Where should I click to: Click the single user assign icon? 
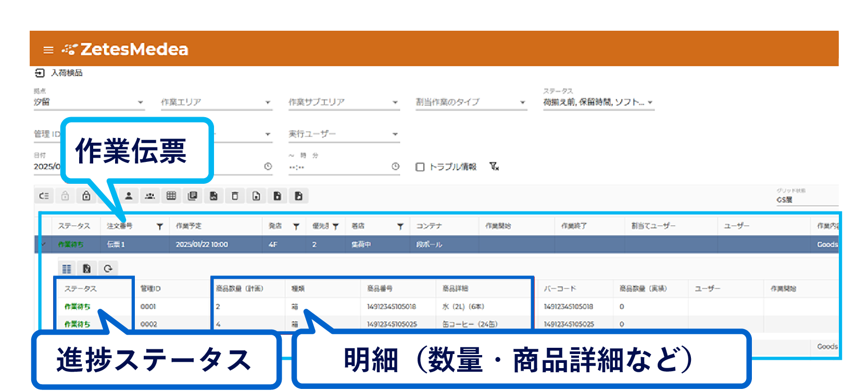point(129,196)
